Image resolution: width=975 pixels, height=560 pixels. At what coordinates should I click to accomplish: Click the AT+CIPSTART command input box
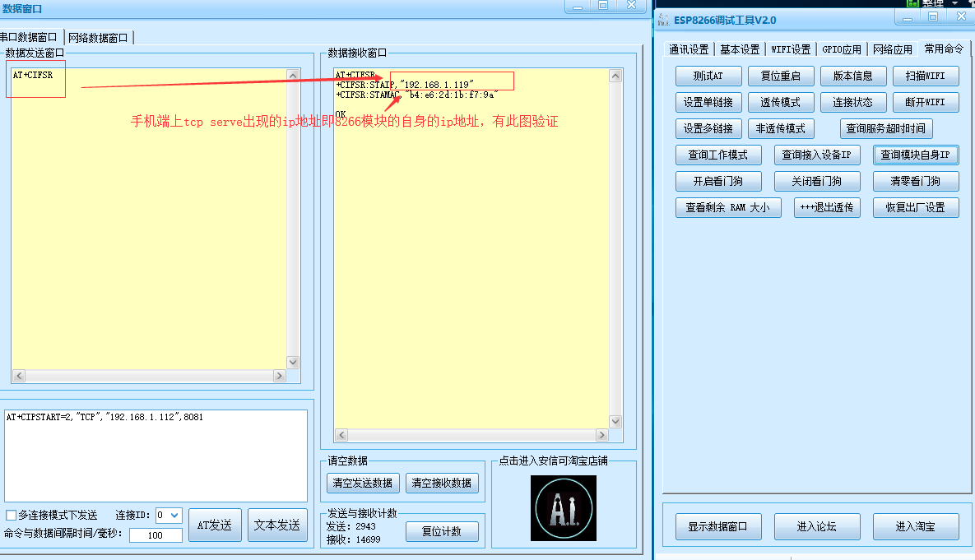click(156, 456)
